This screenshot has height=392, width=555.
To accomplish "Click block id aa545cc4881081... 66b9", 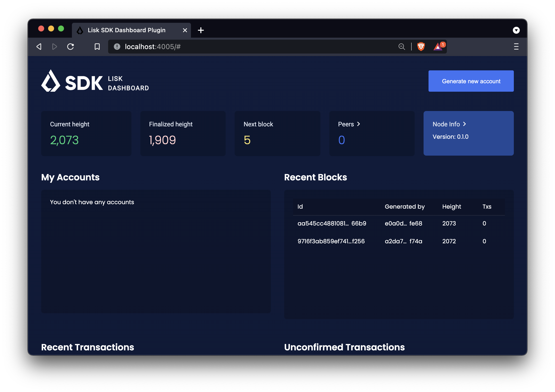I will pos(332,224).
